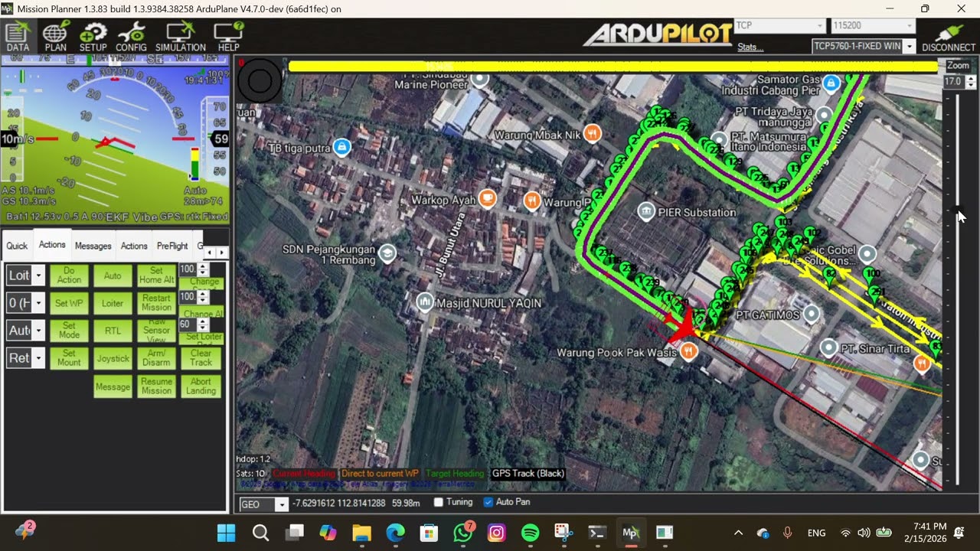Viewport: 980px width, 551px height.
Task: Click the Set Mode button
Action: (x=69, y=331)
